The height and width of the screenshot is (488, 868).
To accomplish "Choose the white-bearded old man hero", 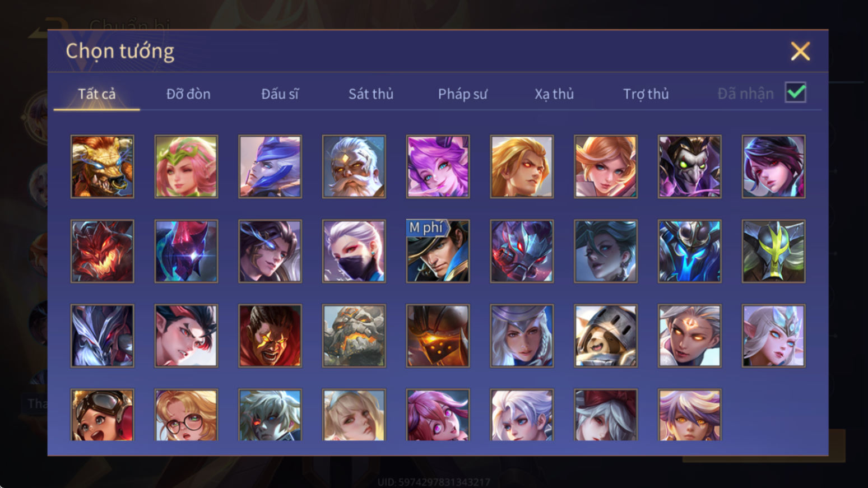I will pos(354,166).
